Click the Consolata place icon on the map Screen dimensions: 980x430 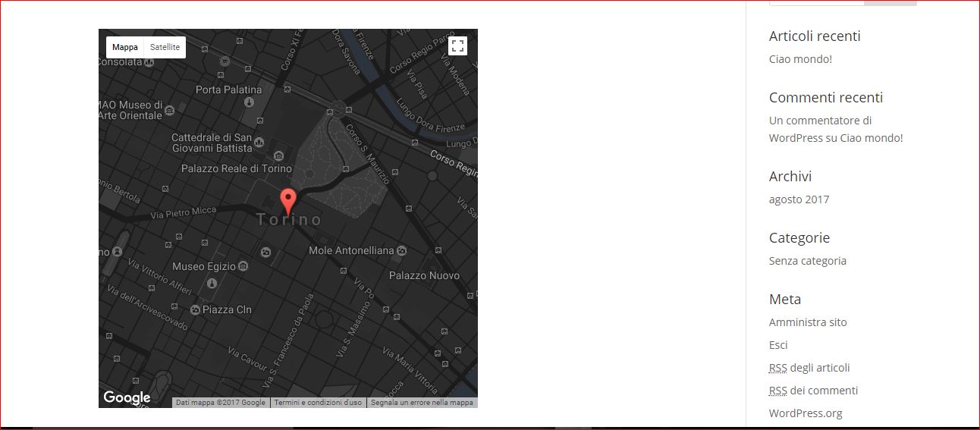coord(149,62)
